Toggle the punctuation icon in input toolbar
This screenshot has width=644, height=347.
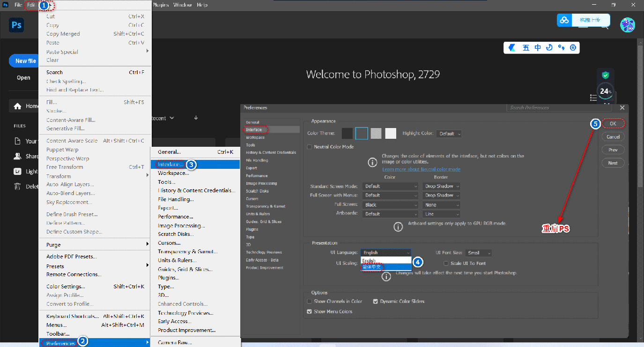(561, 47)
